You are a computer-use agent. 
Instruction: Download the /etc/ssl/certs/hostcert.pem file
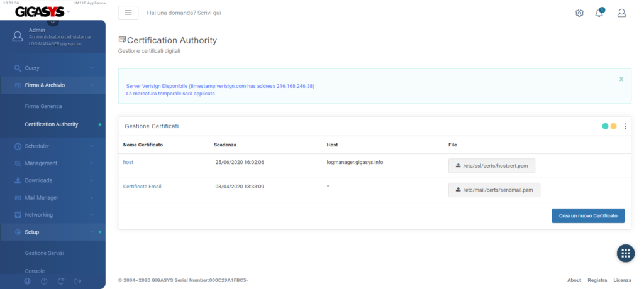click(x=491, y=166)
